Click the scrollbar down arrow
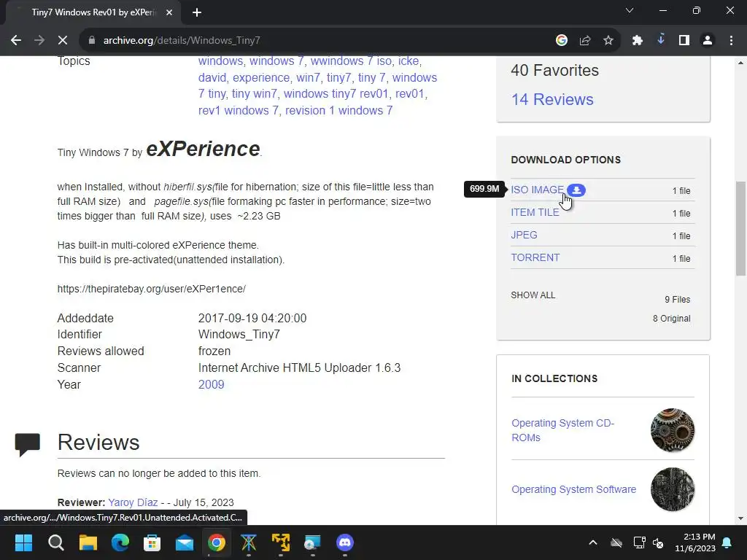 point(741,518)
